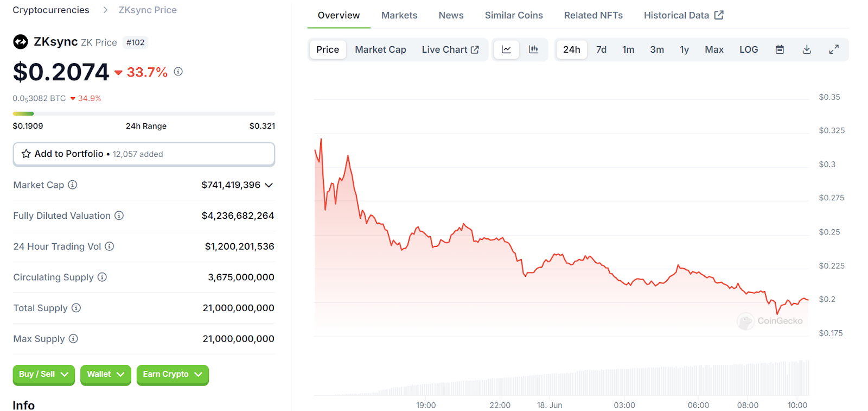Select the 24h time range
Image resolution: width=868 pixels, height=411 pixels.
click(x=572, y=49)
